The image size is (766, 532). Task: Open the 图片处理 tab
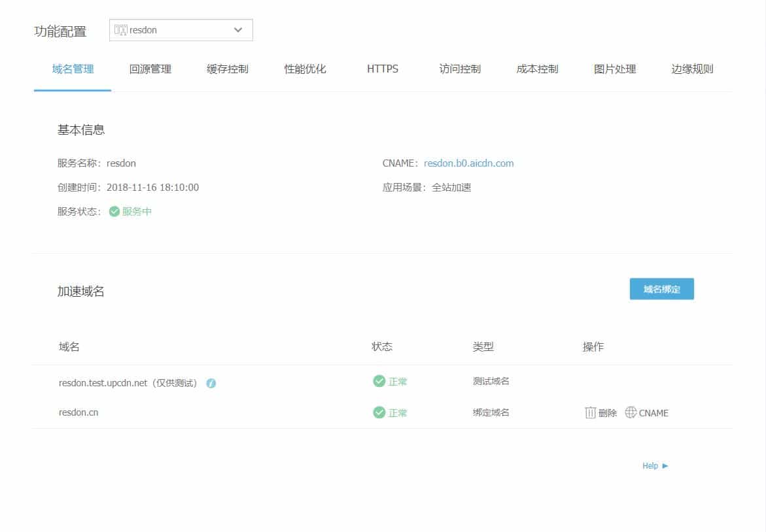614,69
